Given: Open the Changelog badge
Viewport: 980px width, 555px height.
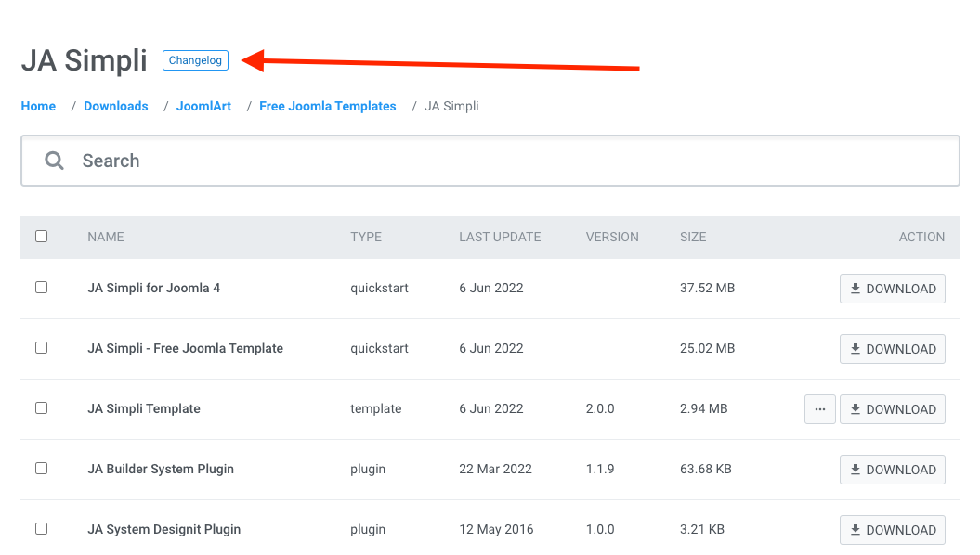Looking at the screenshot, I should pos(195,60).
